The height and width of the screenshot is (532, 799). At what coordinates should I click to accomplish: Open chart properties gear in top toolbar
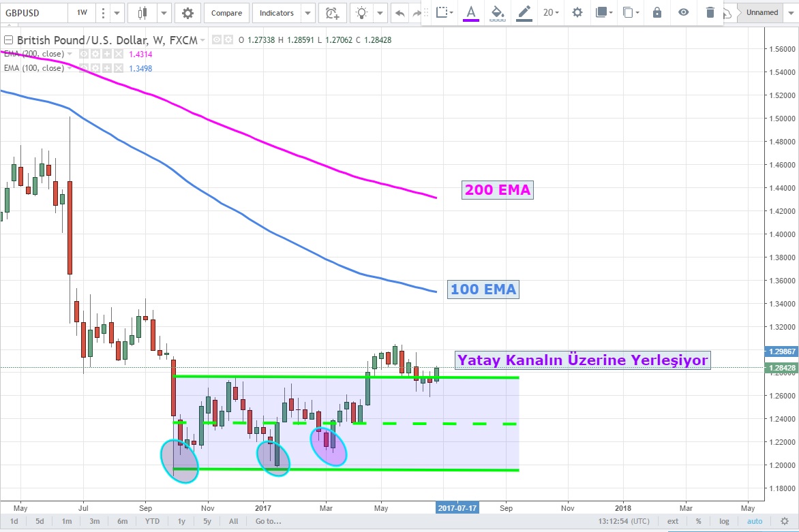pyautogui.click(x=187, y=13)
